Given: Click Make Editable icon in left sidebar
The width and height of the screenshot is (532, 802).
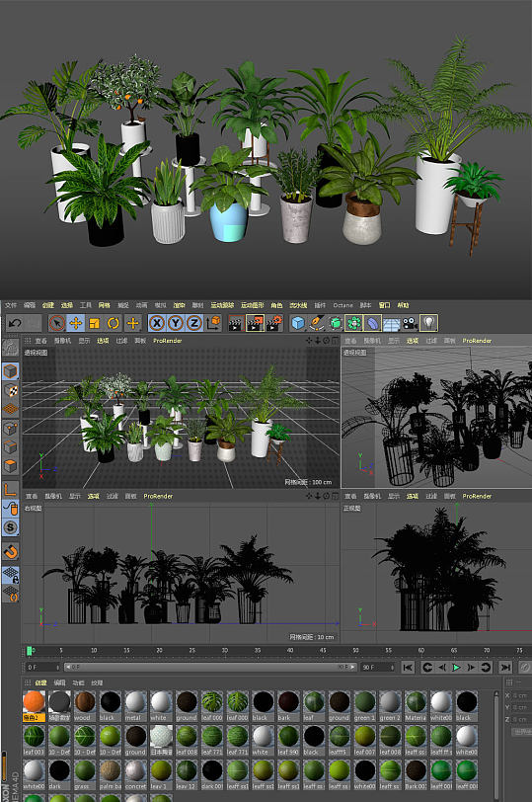Looking at the screenshot, I should (10, 347).
